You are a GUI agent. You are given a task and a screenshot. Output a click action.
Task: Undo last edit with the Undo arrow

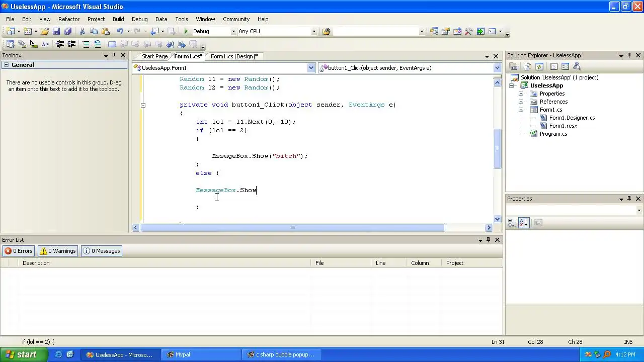(120, 31)
